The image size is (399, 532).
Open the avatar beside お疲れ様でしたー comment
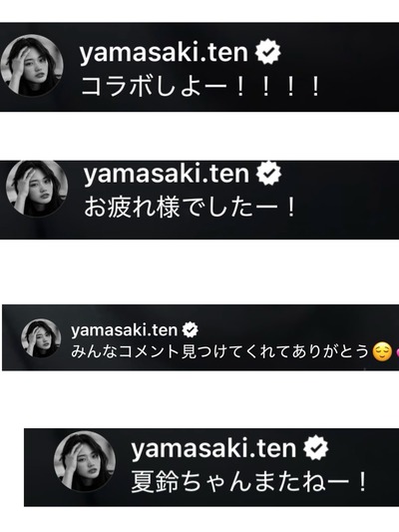point(37,188)
